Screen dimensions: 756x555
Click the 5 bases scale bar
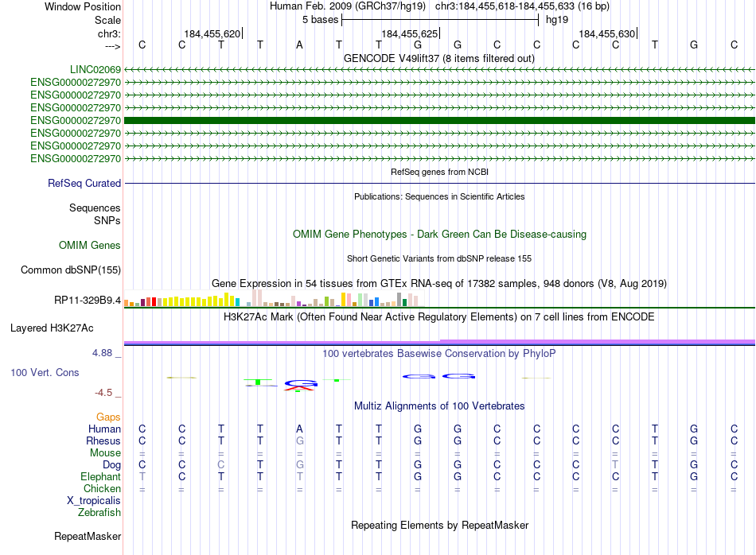440,20
